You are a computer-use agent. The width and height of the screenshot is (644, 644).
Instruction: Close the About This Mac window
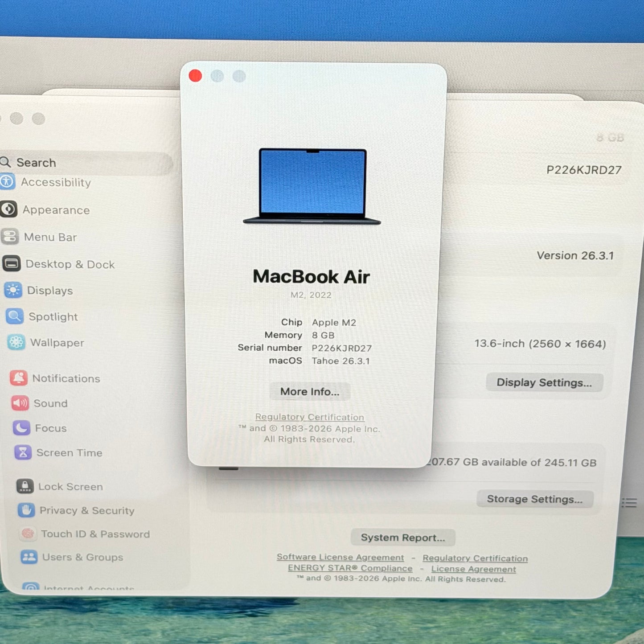195,76
